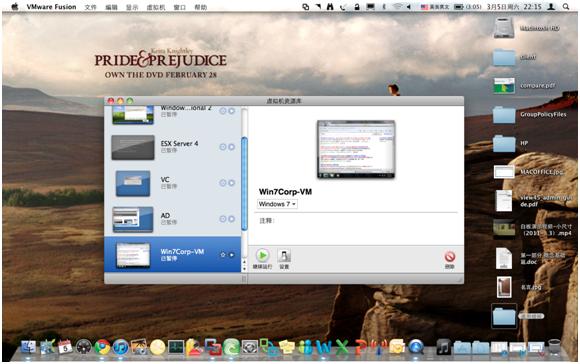Image resolution: width=580 pixels, height=364 pixels.
Task: Open the 编辑 (Edit) menu
Action: [111, 7]
